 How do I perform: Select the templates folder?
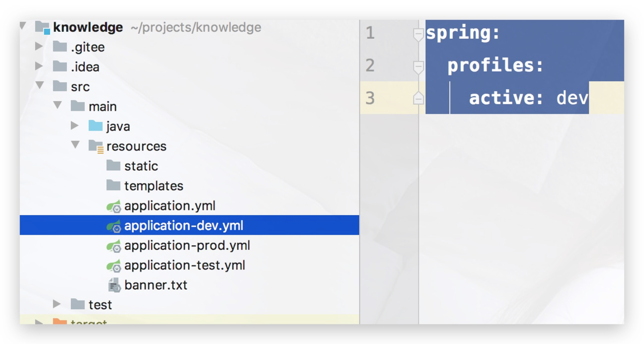pyautogui.click(x=153, y=186)
